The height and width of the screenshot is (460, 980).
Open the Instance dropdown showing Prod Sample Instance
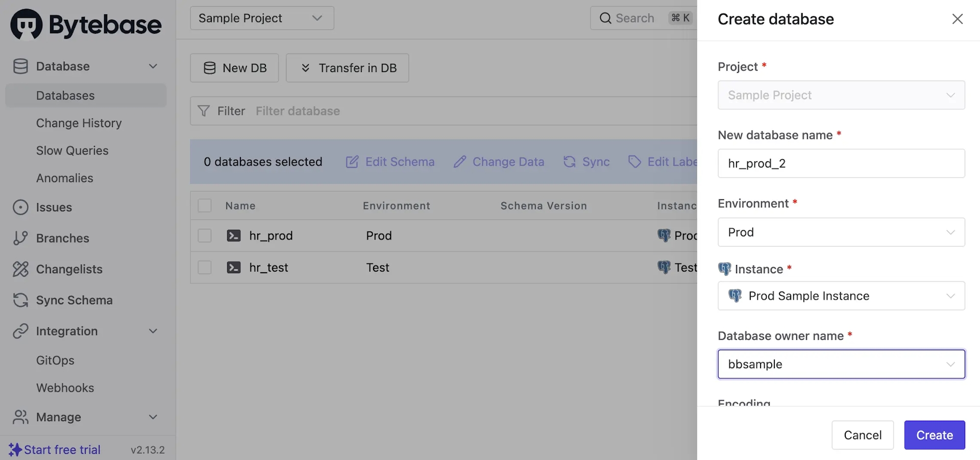[841, 296]
